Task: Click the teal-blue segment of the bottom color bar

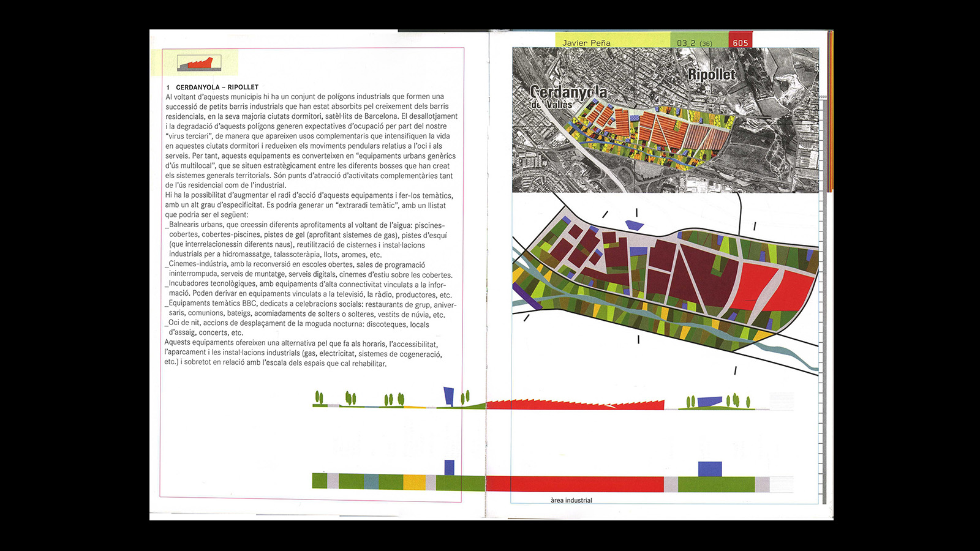Action: tap(371, 481)
